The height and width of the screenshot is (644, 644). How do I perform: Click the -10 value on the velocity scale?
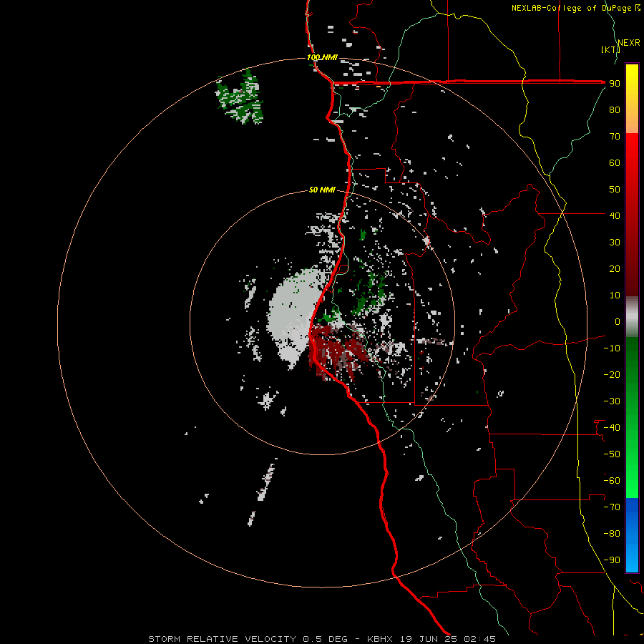coord(612,348)
